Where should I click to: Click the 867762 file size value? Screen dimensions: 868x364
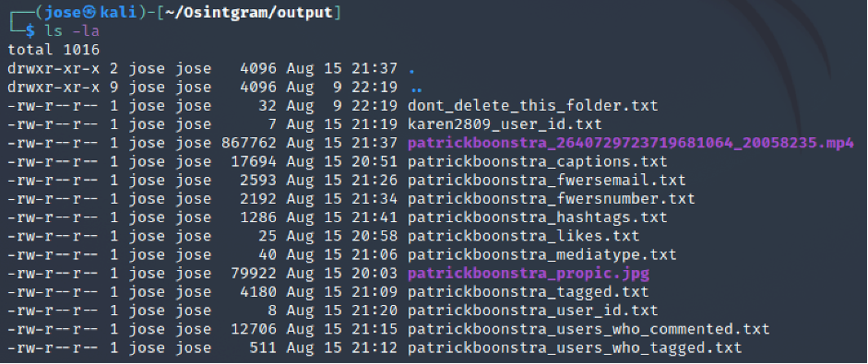coord(249,143)
